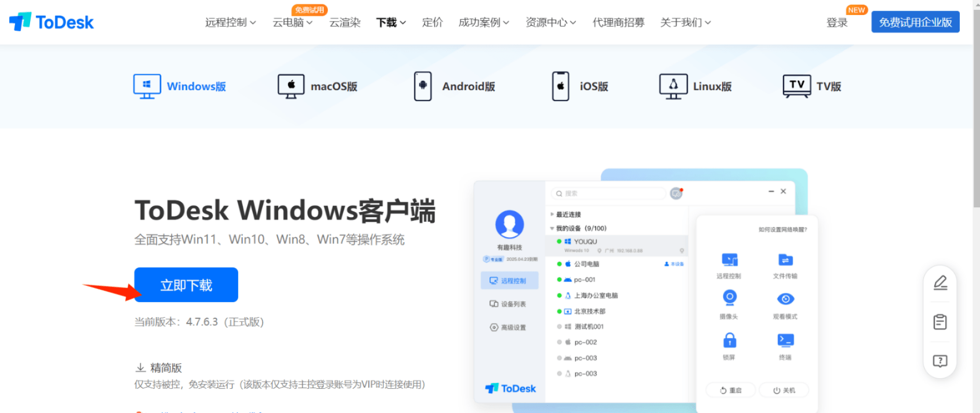Select the iOS phone icon
This screenshot has height=413, width=980.
point(560,87)
